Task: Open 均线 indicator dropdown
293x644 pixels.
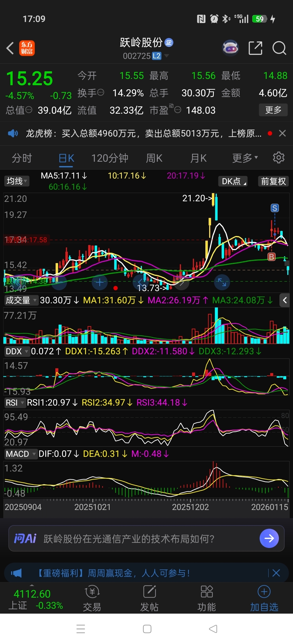Action: point(17,181)
